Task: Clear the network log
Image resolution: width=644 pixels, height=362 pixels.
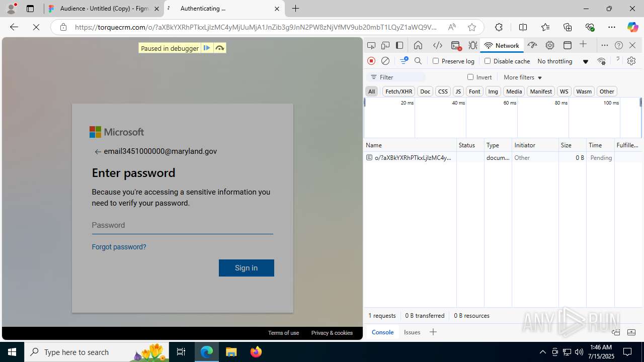Action: coord(385,61)
